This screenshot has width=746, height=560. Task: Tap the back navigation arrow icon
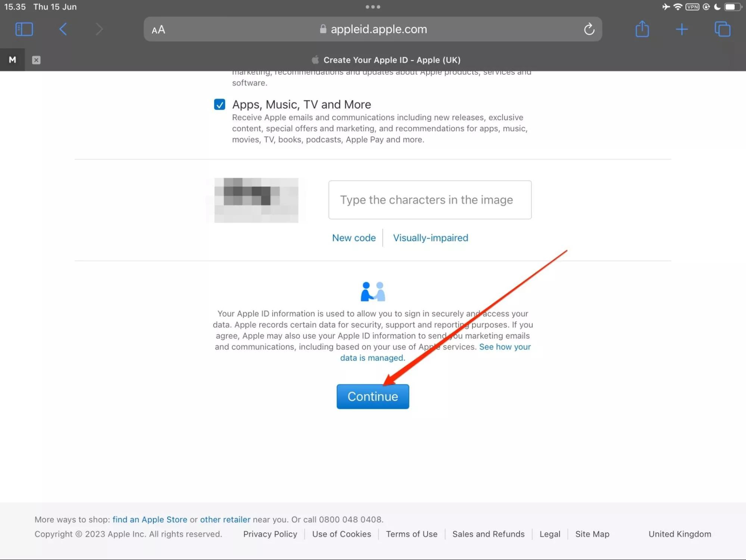click(63, 28)
